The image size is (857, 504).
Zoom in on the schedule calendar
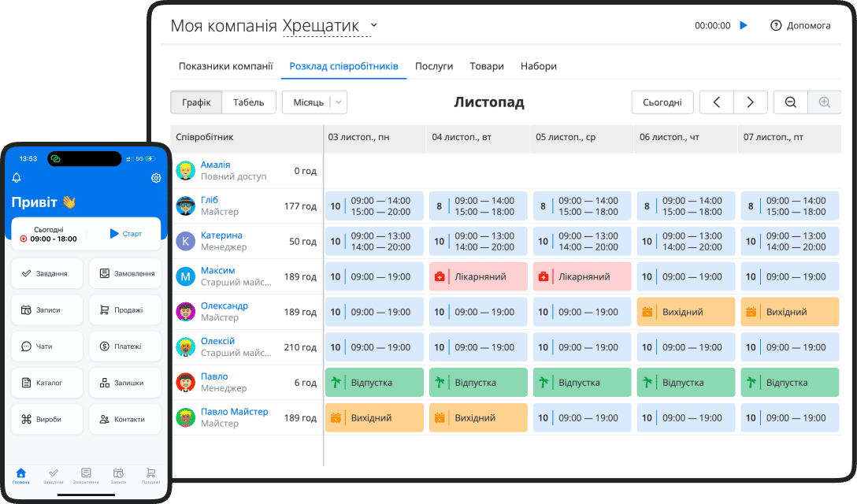(x=823, y=102)
